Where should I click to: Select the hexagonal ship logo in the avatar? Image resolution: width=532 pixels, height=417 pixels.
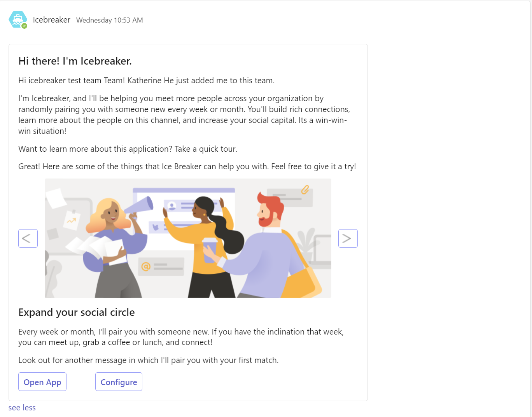pos(17,19)
